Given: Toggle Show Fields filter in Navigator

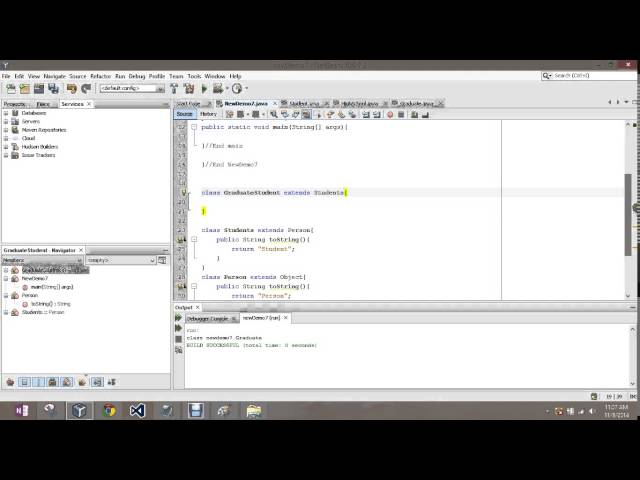Looking at the screenshot, I should [24, 382].
